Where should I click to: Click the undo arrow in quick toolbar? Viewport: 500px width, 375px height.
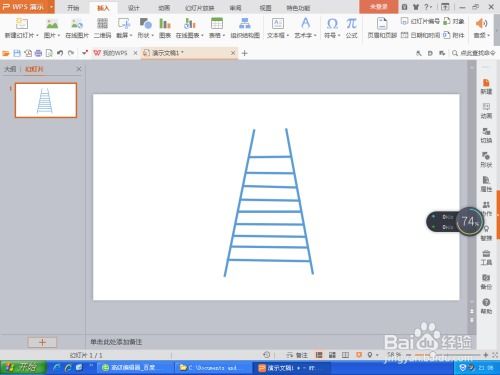[60, 53]
